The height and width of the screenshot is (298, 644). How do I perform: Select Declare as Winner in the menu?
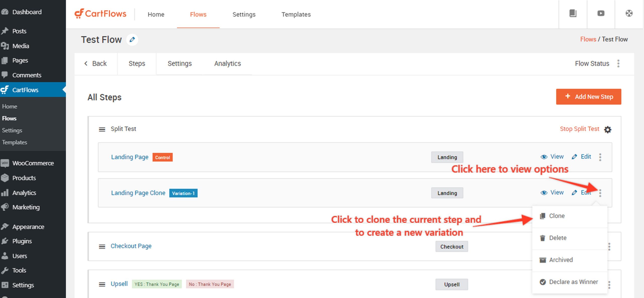[x=573, y=282]
